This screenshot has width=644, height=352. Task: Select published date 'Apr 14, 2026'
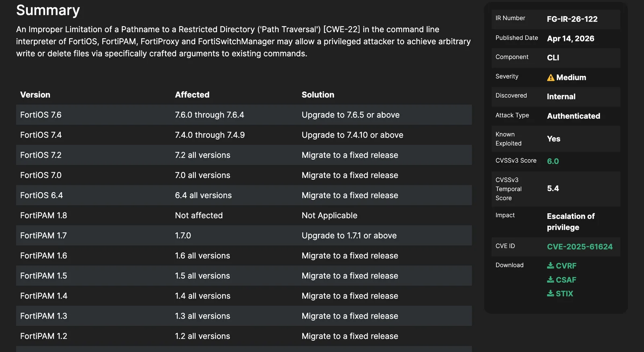(570, 39)
